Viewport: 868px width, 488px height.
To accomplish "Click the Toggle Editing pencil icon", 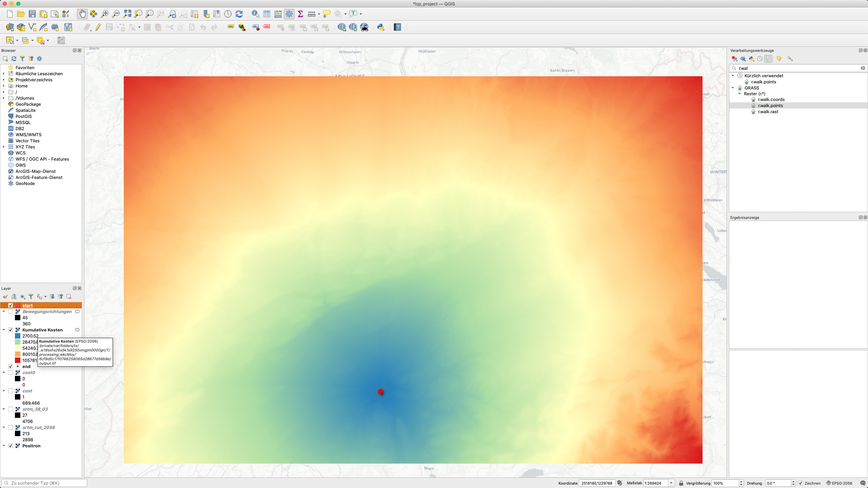I will (x=98, y=27).
